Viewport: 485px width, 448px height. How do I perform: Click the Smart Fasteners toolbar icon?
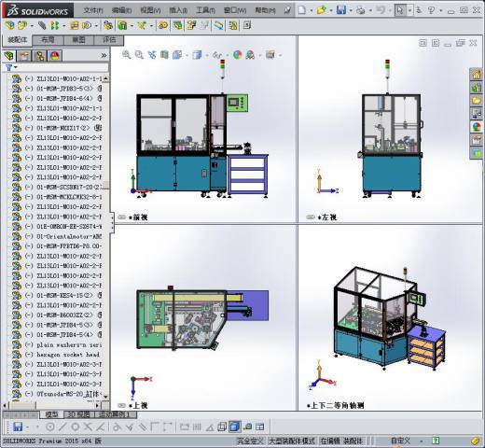coord(74,25)
